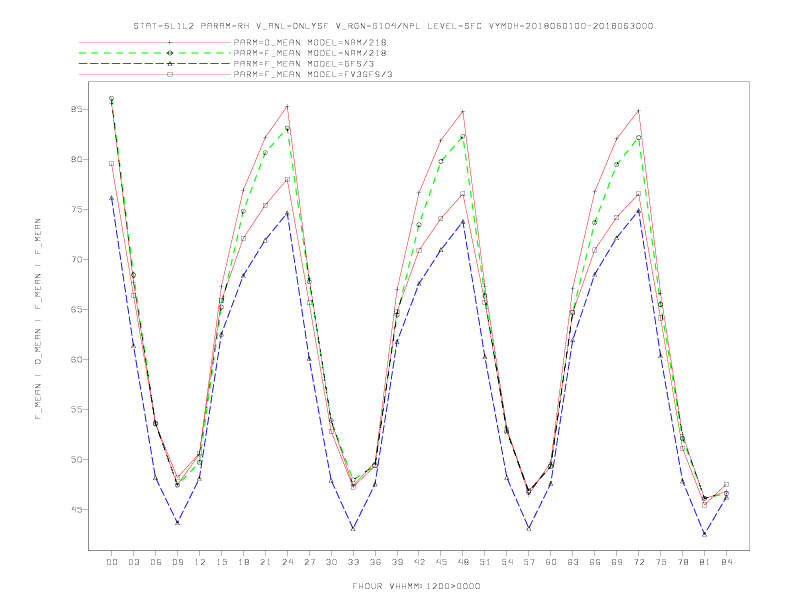Screen dimensions: 792x612
Task: Select legend label PARM=F_MEAN MODEL=GFS/3
Action: click(x=304, y=64)
